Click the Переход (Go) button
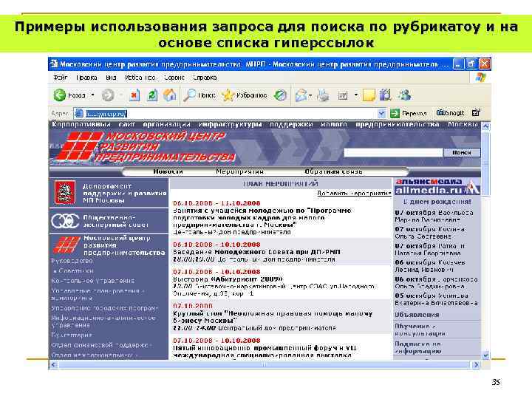532x399 pixels. pyautogui.click(x=409, y=113)
